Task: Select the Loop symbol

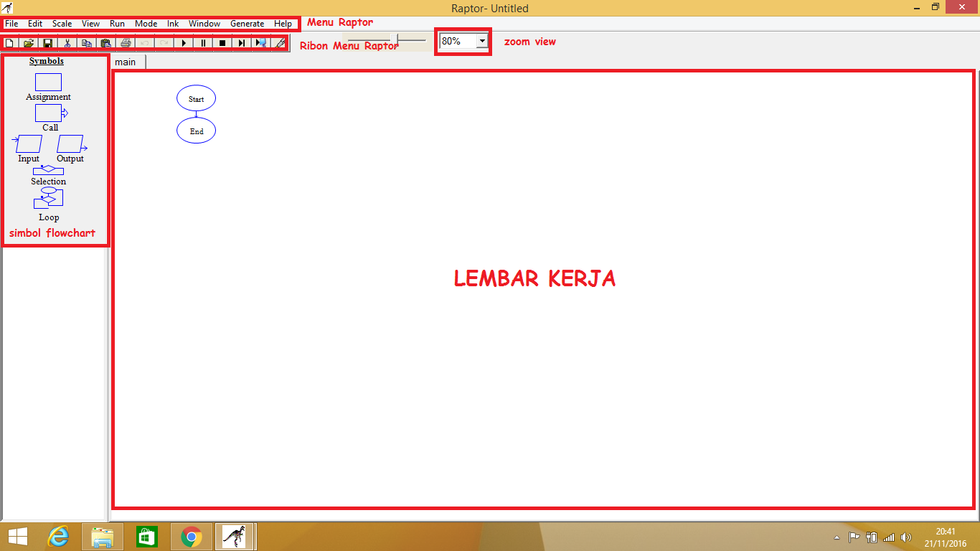Action: click(x=48, y=199)
